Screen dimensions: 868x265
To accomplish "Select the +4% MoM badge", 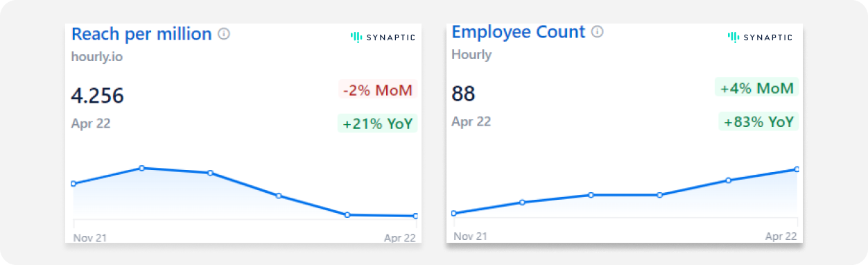I will point(757,88).
